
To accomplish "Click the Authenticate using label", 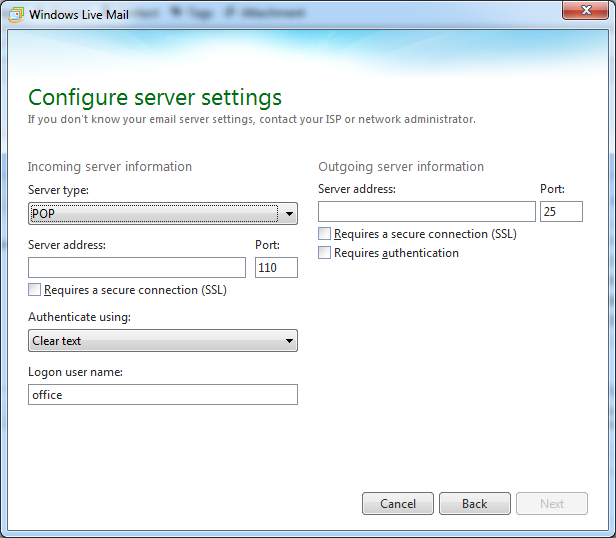I will [79, 317].
